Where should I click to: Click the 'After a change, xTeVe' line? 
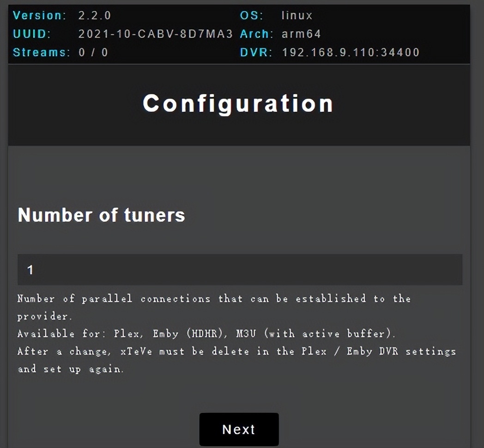point(237,351)
